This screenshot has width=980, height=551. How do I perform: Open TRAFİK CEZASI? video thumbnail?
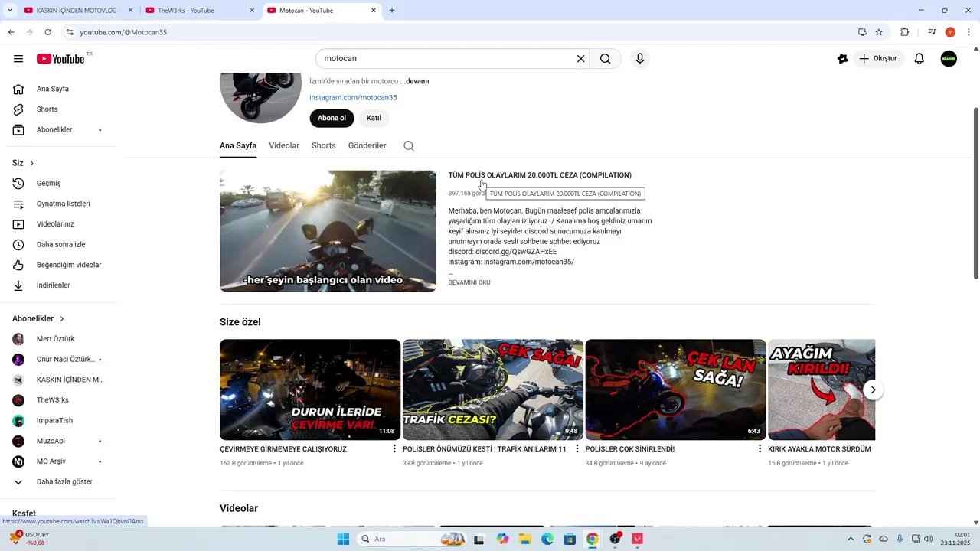493,390
